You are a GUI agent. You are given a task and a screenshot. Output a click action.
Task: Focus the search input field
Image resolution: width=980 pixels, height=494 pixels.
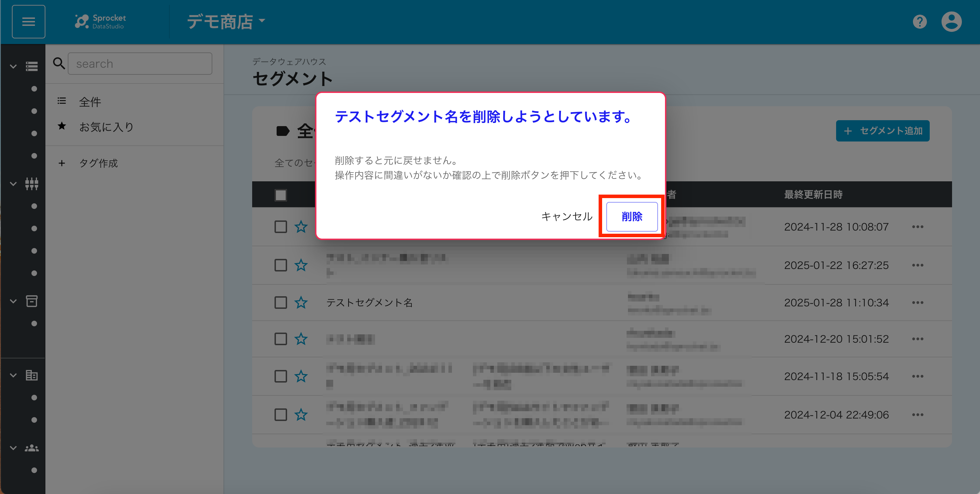[140, 64]
